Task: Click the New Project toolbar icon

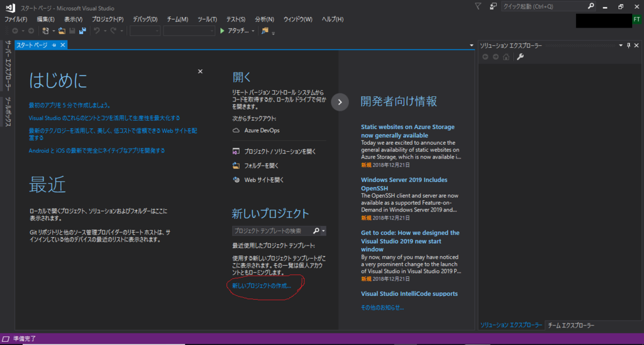Action: [45, 31]
